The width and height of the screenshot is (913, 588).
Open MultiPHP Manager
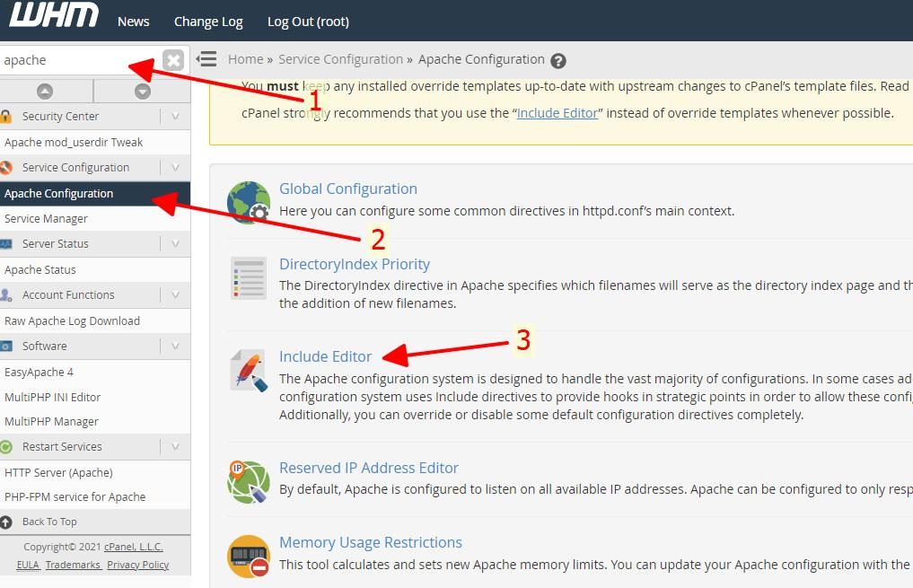(51, 422)
